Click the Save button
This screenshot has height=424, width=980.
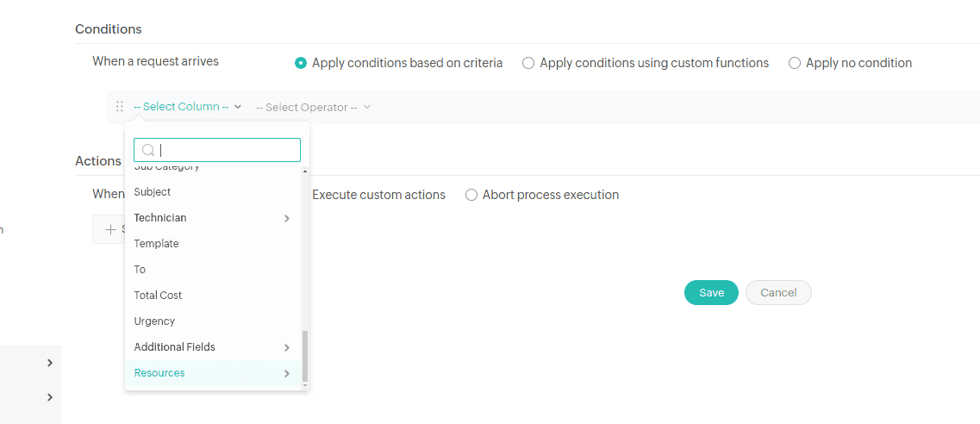pos(711,293)
